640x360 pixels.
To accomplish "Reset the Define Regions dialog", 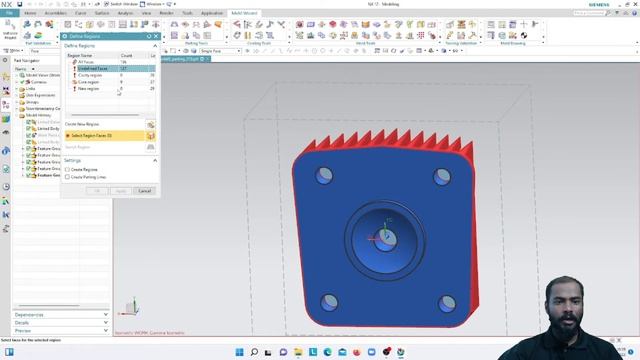I will pos(149,36).
